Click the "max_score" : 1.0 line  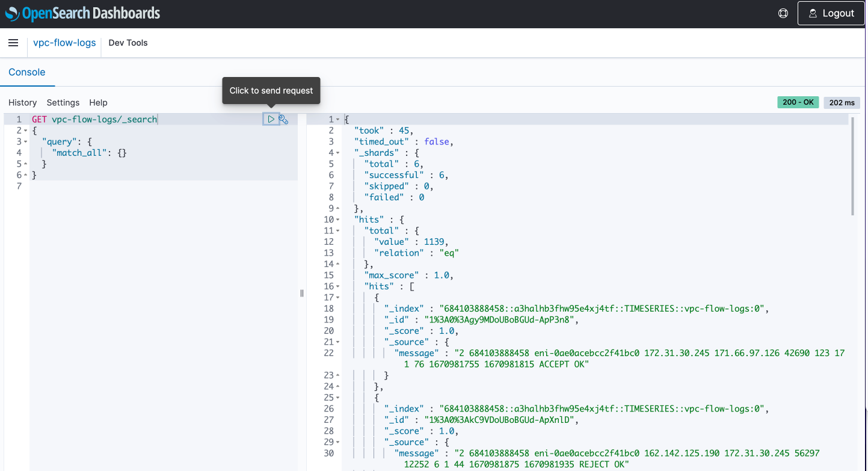[x=408, y=276]
